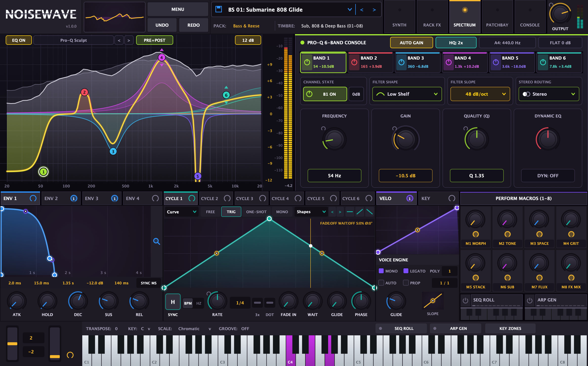This screenshot has height=366, width=588.
Task: Select the flat line shape icon
Action: click(x=350, y=212)
